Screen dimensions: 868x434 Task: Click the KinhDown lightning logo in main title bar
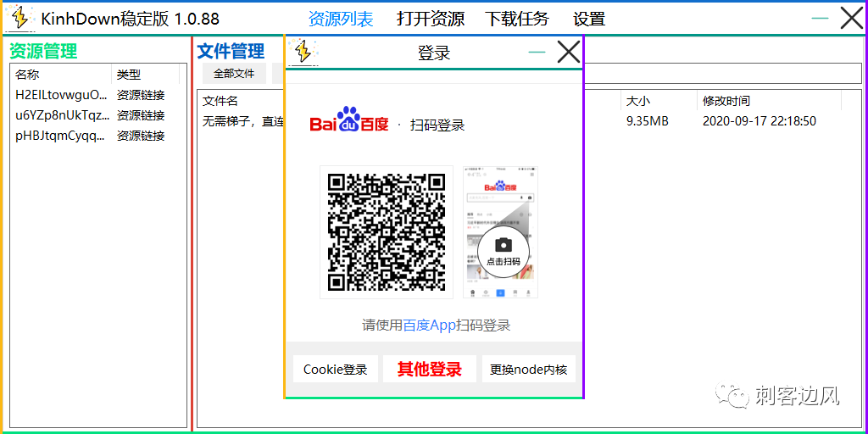click(21, 19)
